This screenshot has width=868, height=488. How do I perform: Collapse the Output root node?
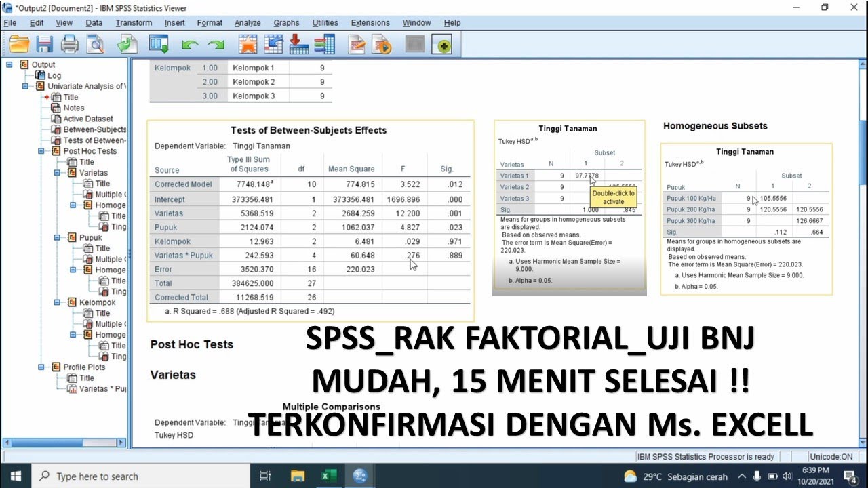click(9, 65)
